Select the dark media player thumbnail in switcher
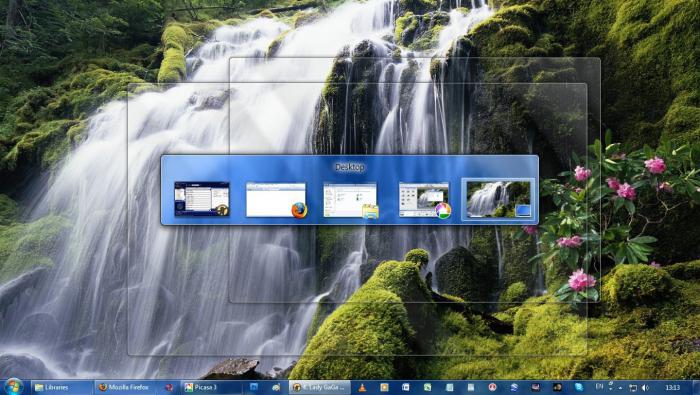700x395 pixels. [202, 199]
